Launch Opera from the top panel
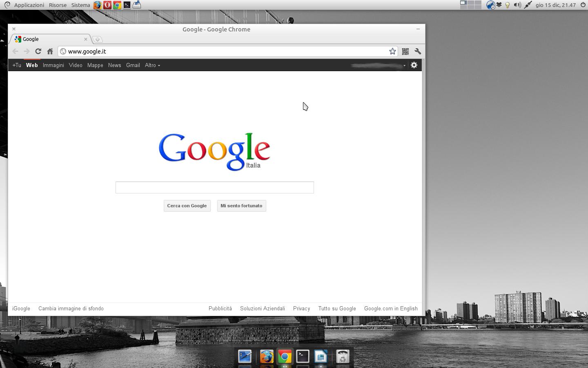The height and width of the screenshot is (368, 588). (x=107, y=5)
